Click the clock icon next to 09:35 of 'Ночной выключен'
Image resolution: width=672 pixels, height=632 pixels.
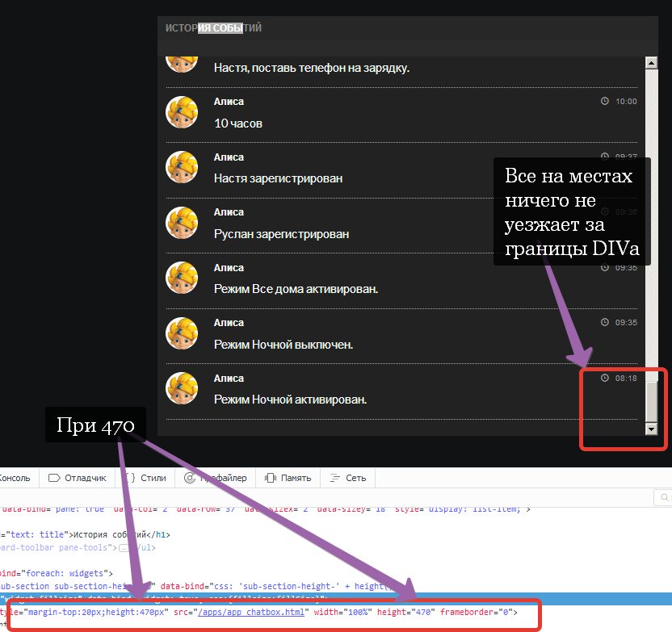click(605, 322)
